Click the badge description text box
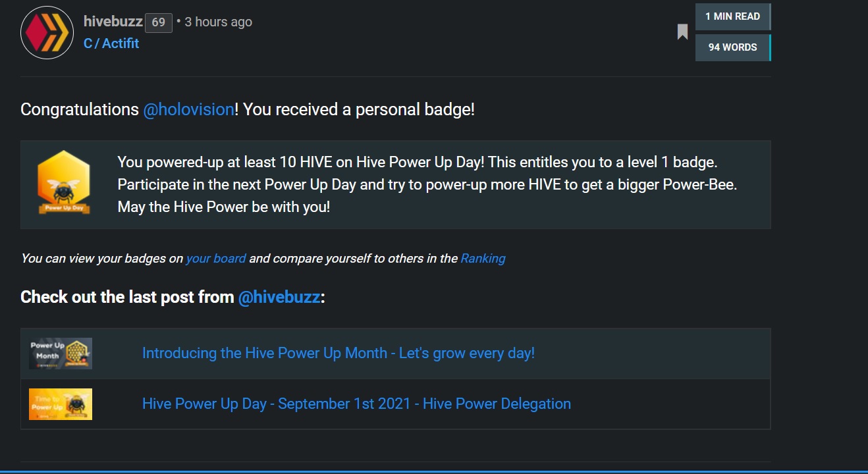Viewport: 868px width, 474px height. click(395, 184)
